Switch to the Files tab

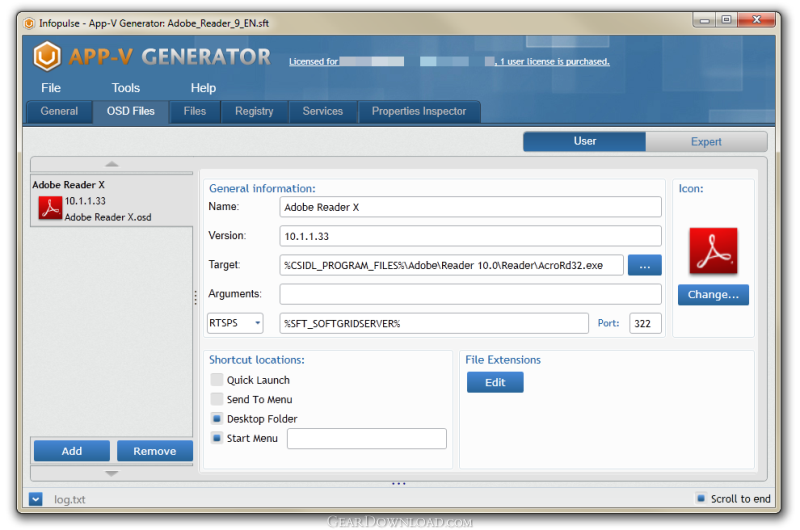195,111
